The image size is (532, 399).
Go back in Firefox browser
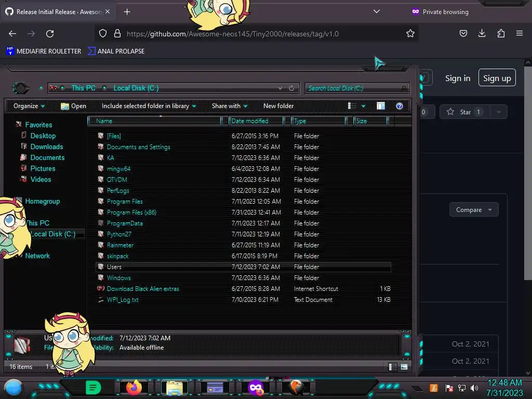[12, 34]
